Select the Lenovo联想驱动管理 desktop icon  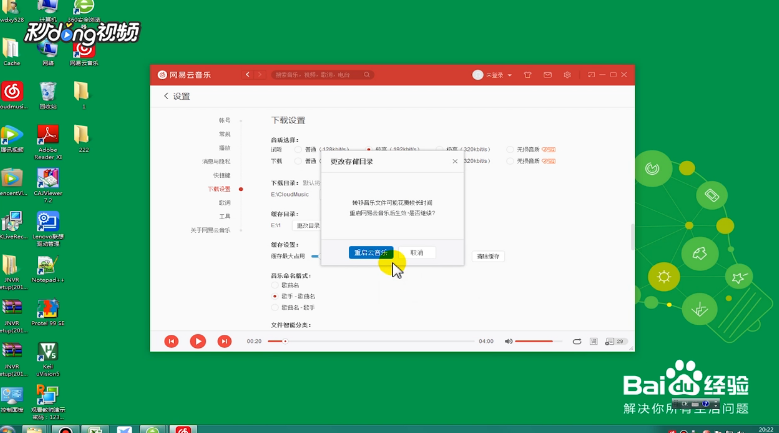click(x=48, y=228)
